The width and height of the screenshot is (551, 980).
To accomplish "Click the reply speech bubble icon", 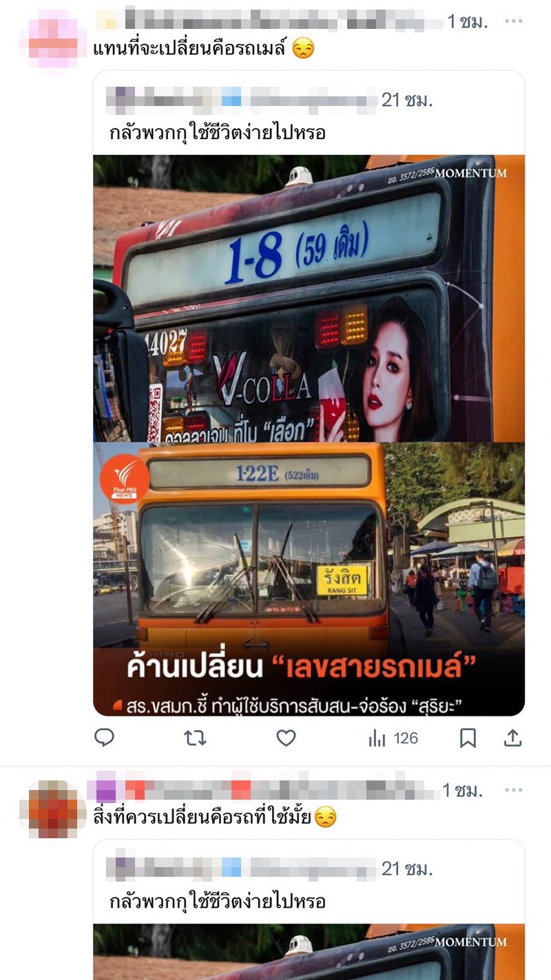I will 104,738.
